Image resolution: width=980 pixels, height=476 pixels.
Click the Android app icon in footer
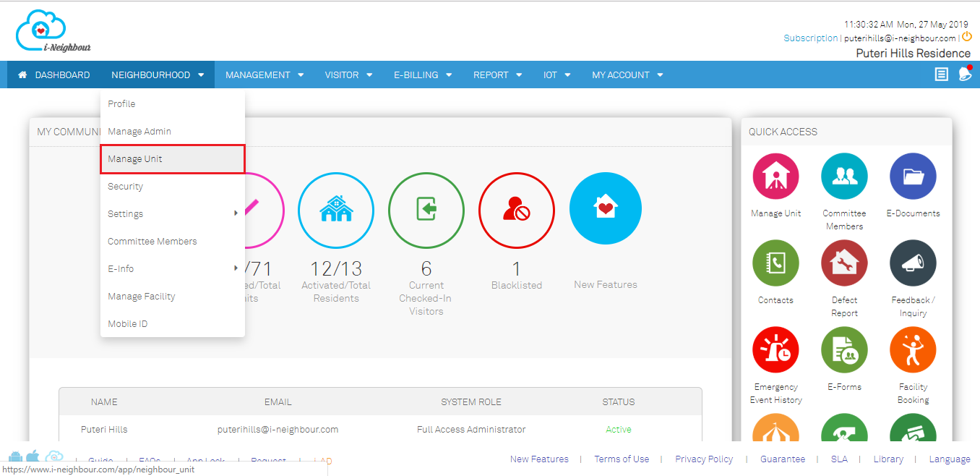tap(15, 456)
